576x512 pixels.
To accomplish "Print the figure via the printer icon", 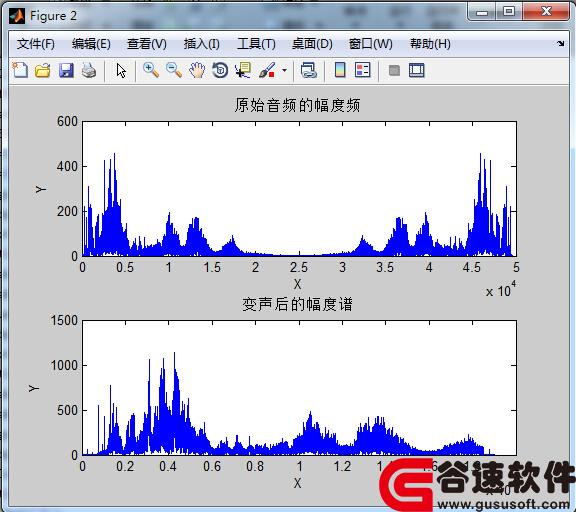I will coord(89,70).
